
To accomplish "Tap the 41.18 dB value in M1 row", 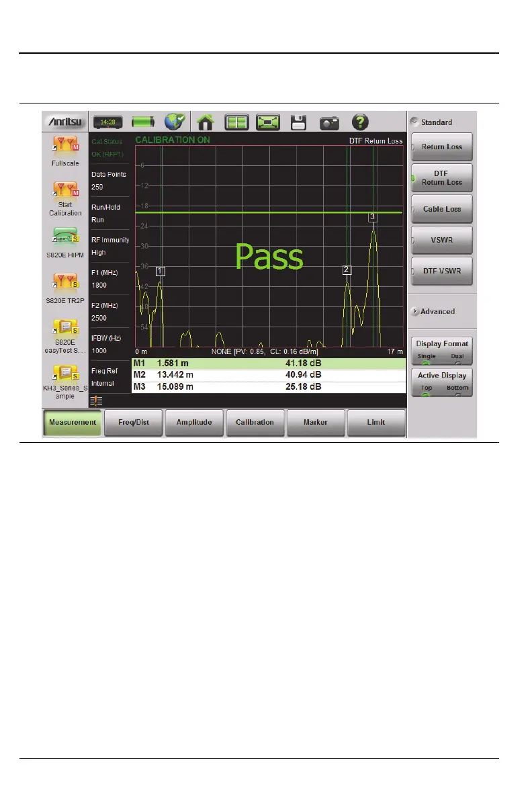I will click(x=303, y=364).
